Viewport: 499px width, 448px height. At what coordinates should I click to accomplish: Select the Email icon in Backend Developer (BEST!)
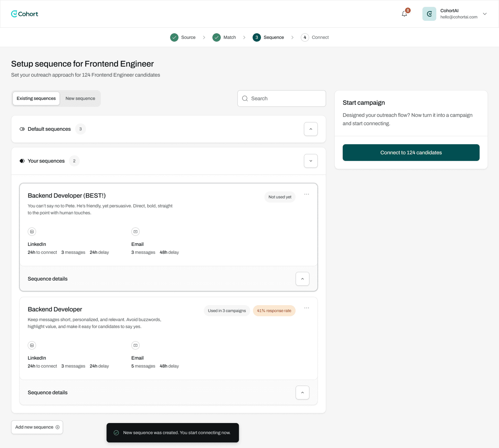pos(135,231)
